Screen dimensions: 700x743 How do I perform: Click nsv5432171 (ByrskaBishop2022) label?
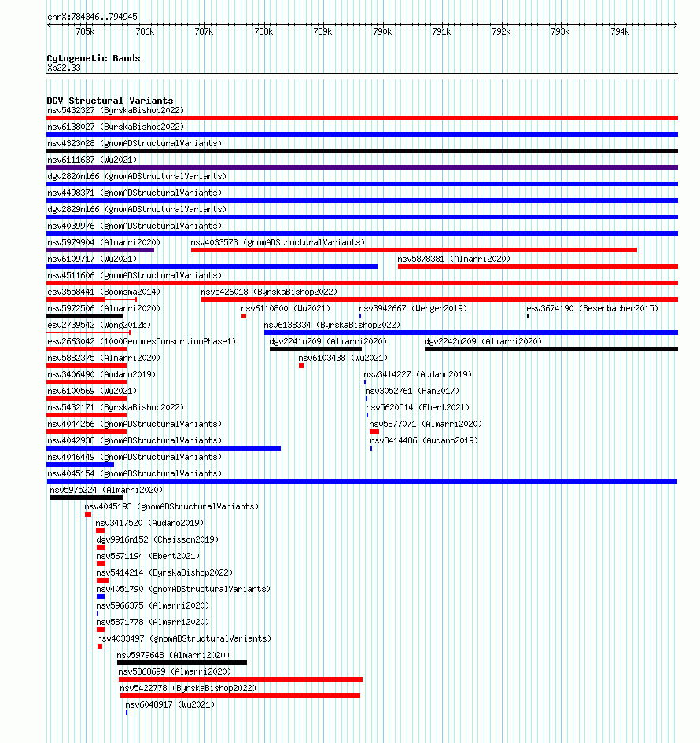coord(116,407)
